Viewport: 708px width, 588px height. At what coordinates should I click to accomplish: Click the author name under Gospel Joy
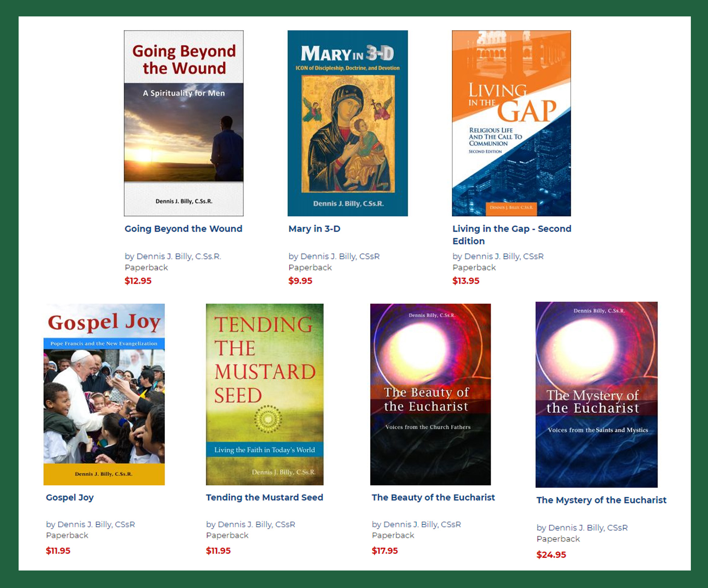[x=96, y=525]
